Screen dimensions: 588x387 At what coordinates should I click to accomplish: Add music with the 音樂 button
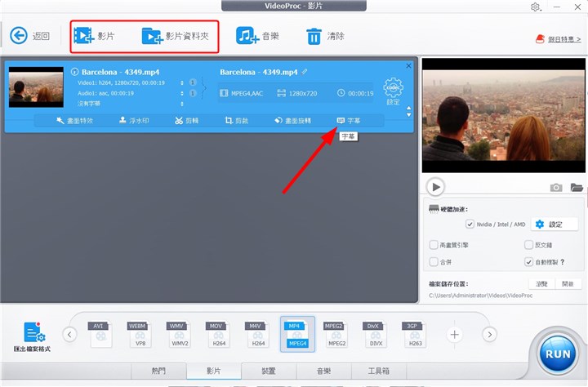tap(257, 36)
